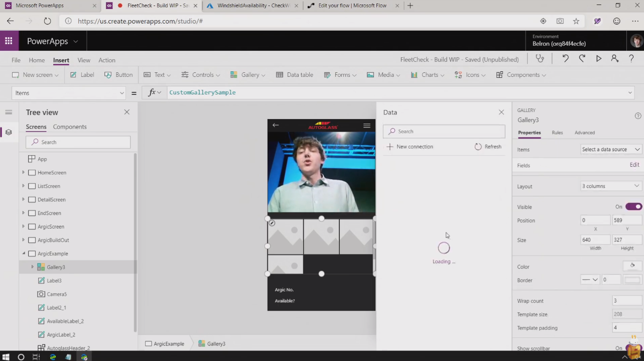
Task: Select the Tree view layers icon
Action: coord(9,132)
